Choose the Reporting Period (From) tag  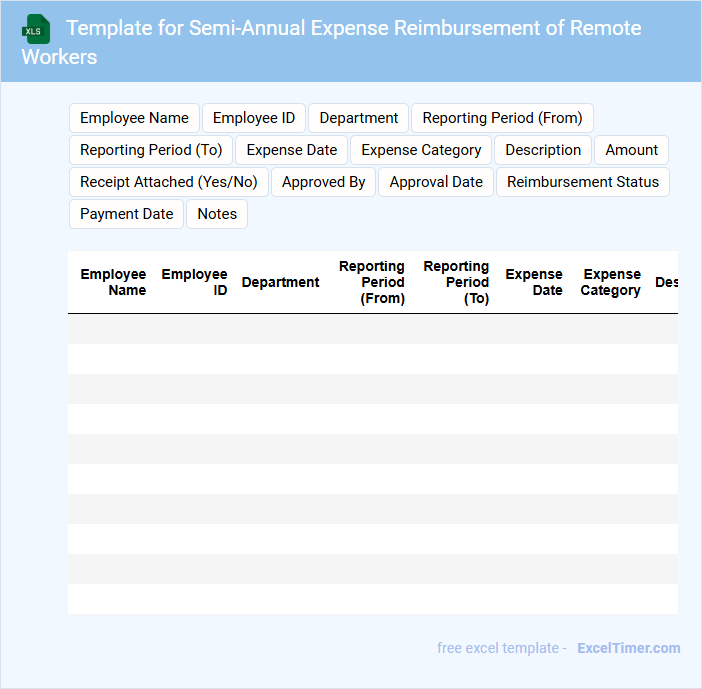tap(502, 118)
